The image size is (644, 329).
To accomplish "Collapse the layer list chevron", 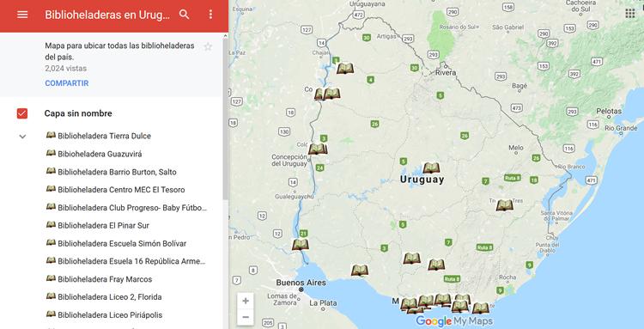I will click(x=22, y=137).
